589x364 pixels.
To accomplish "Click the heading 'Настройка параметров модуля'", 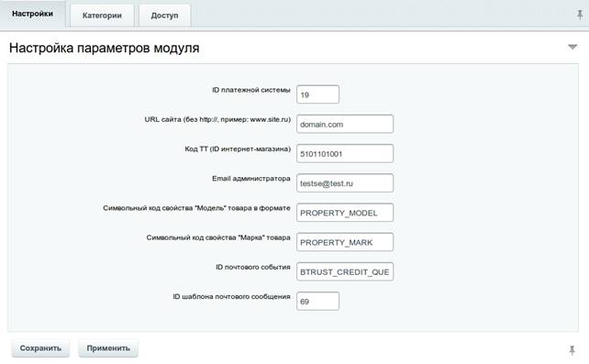I will [x=105, y=48].
